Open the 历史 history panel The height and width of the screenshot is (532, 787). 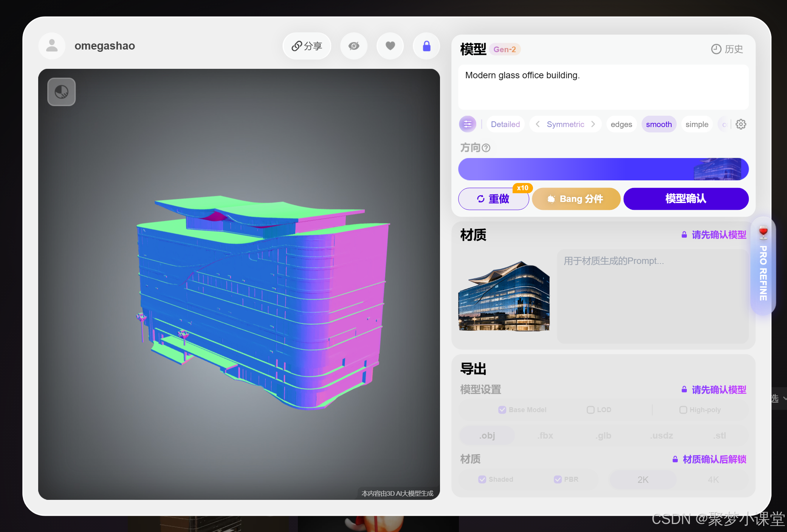click(727, 49)
